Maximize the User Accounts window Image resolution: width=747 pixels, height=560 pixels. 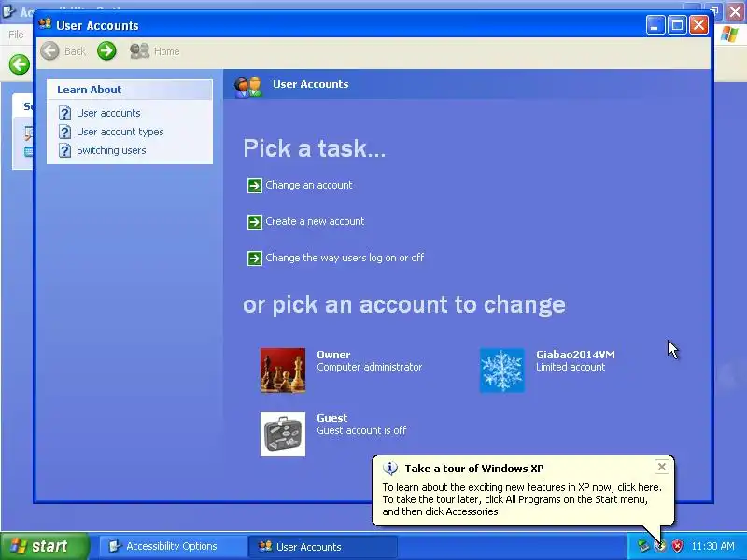(677, 25)
